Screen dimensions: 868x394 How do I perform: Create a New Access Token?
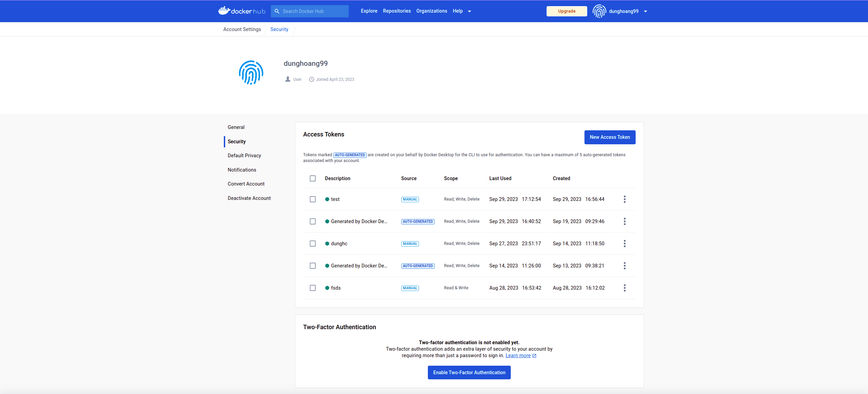coord(610,137)
